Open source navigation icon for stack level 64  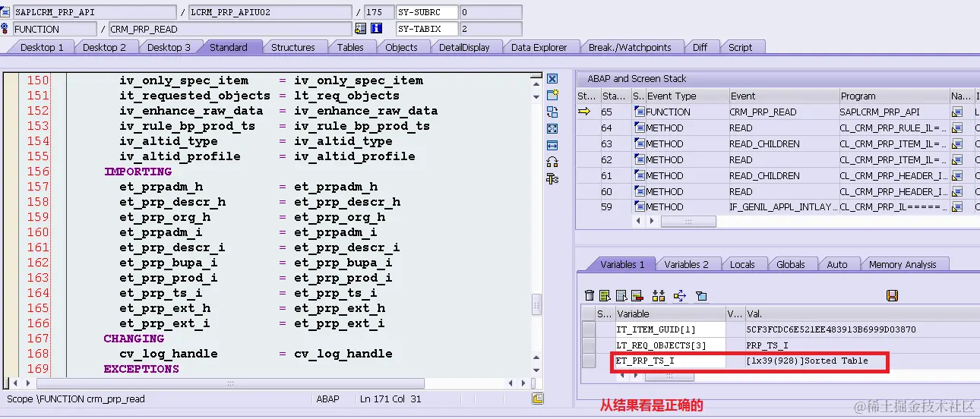[x=956, y=128]
